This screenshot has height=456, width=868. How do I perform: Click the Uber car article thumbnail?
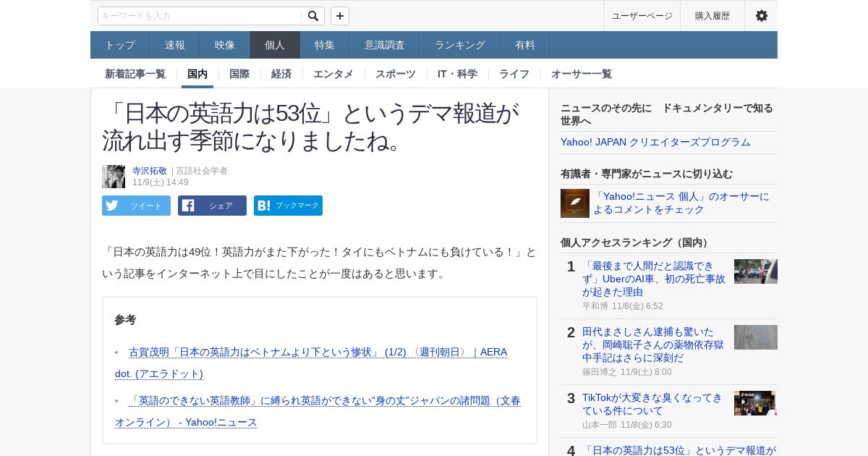coord(756,271)
